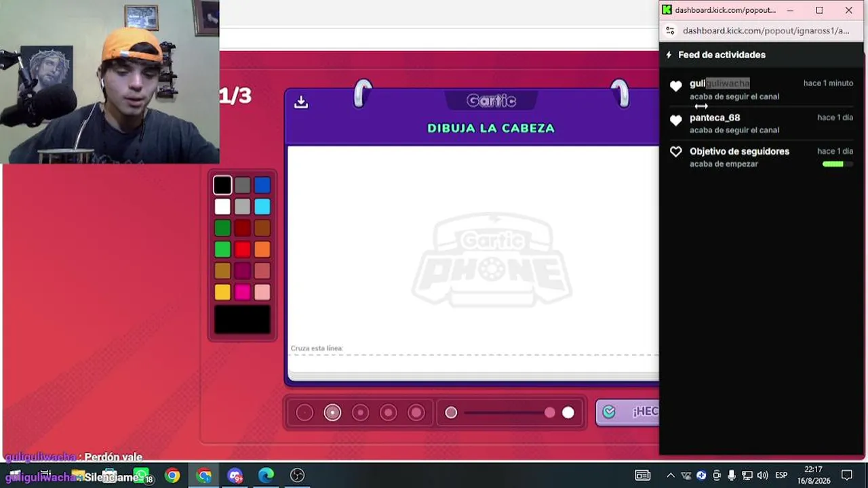Pick the black color swatch in the palette grid
This screenshot has height=488, width=868.
click(x=222, y=185)
